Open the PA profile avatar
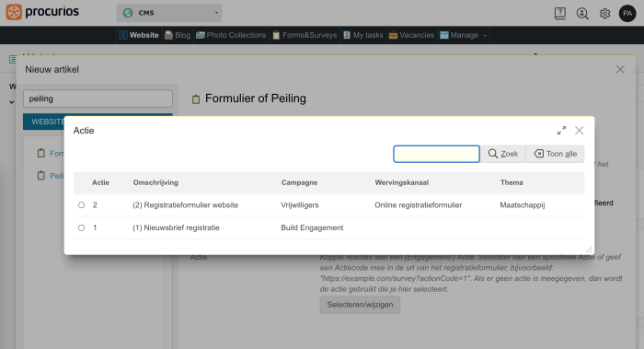The width and height of the screenshot is (644, 349). tap(627, 14)
